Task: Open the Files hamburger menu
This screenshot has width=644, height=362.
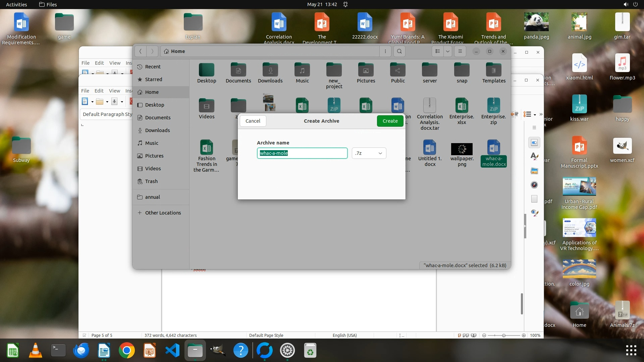Action: tap(460, 51)
